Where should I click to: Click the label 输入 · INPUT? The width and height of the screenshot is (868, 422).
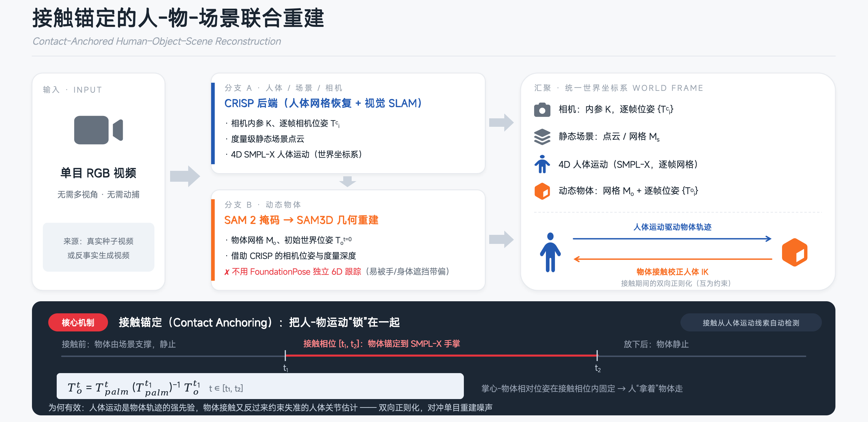coord(72,90)
